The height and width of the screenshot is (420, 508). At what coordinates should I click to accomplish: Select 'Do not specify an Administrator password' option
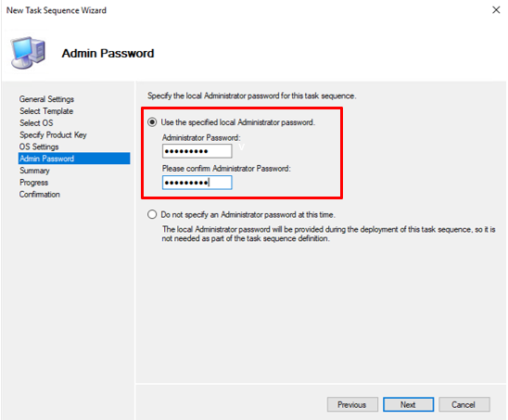tap(152, 214)
